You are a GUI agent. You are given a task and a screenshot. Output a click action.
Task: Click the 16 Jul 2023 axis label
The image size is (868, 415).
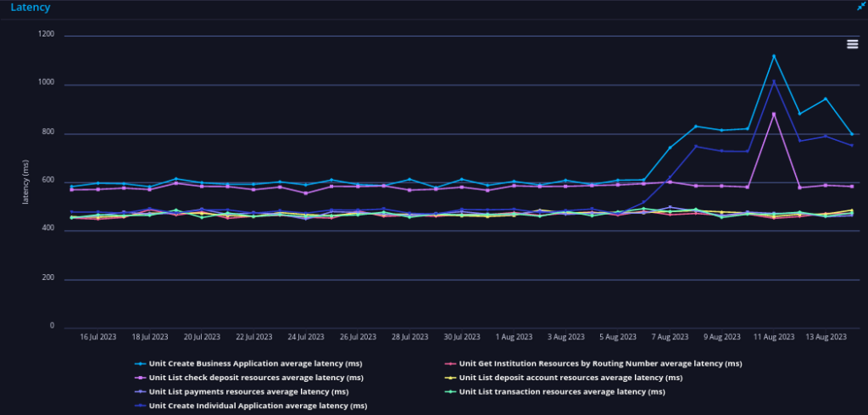(98, 337)
